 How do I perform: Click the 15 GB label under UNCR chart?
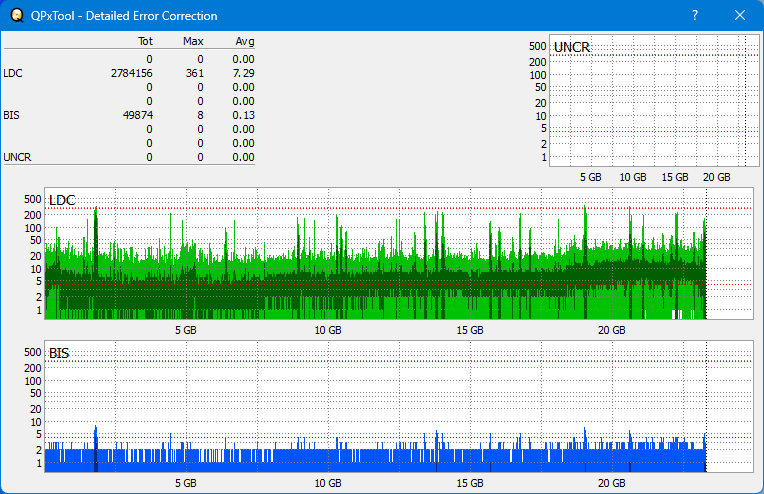pyautogui.click(x=675, y=177)
